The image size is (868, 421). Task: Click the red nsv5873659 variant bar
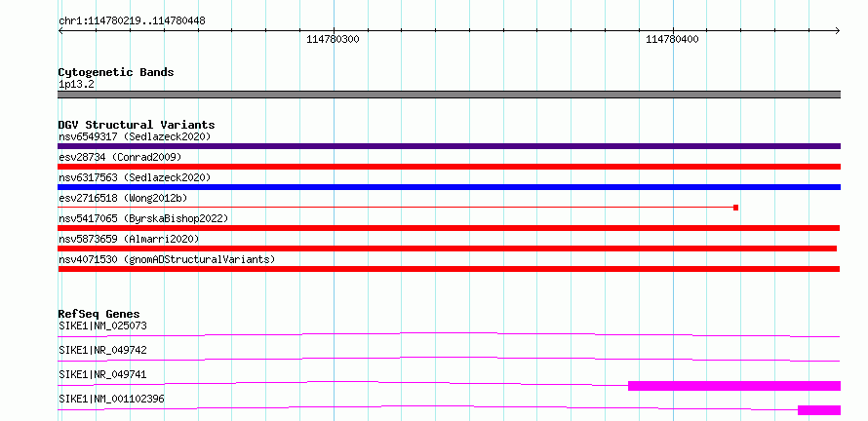pos(448,249)
